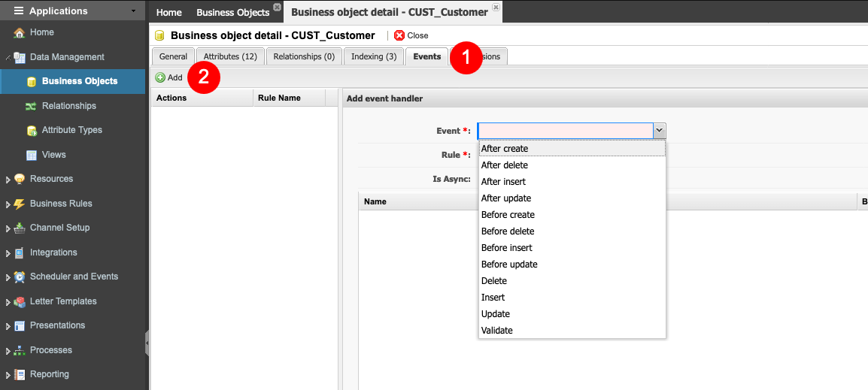The height and width of the screenshot is (390, 868).
Task: Select the Relationships sidebar icon
Action: point(31,106)
